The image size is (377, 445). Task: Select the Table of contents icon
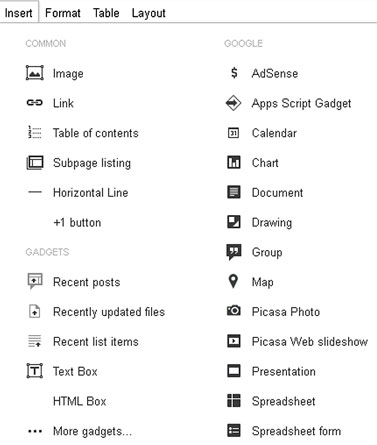[x=35, y=132]
